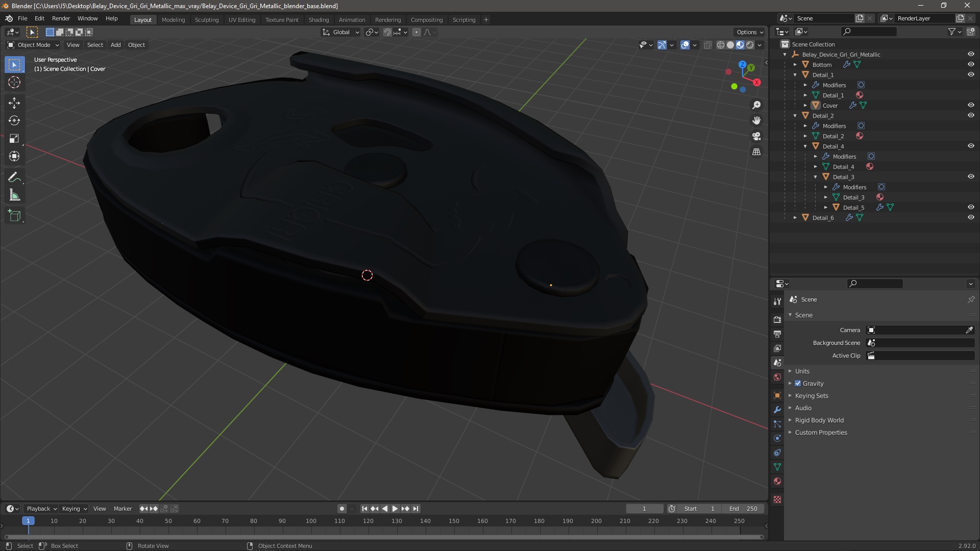The width and height of the screenshot is (980, 551).
Task: Open the Material properties tab
Action: [x=777, y=481]
